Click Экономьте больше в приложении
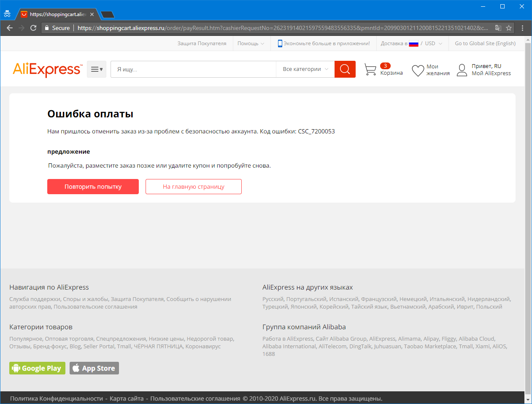 pos(327,43)
